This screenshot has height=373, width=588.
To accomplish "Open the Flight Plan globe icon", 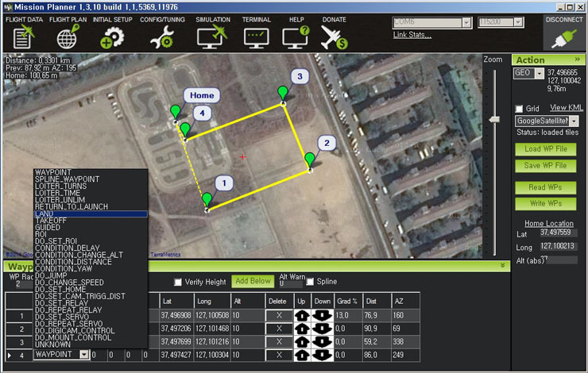I will [x=68, y=37].
